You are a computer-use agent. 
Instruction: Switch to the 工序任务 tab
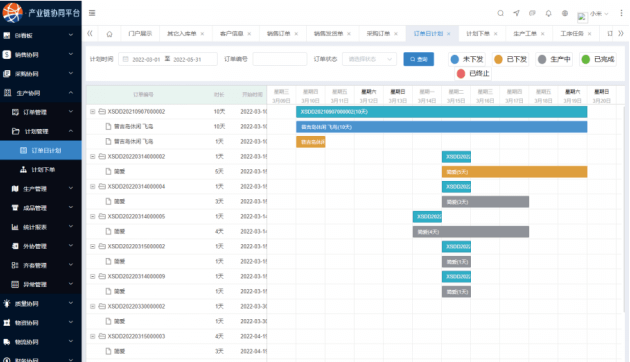(x=572, y=34)
